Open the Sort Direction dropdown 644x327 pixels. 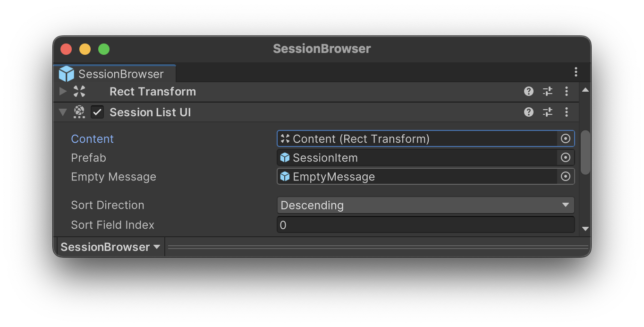425,205
